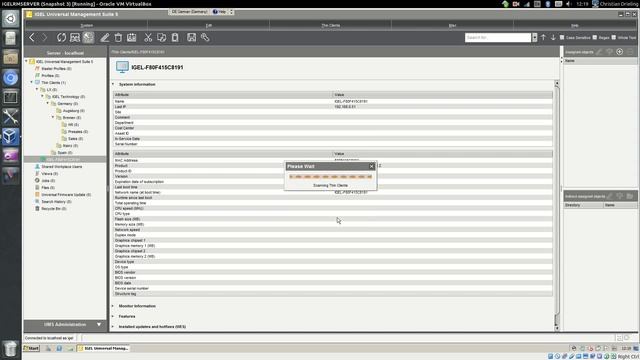Screen dimensions: 640x360
Task: Click the back navigation arrow
Action: pyautogui.click(x=32, y=38)
